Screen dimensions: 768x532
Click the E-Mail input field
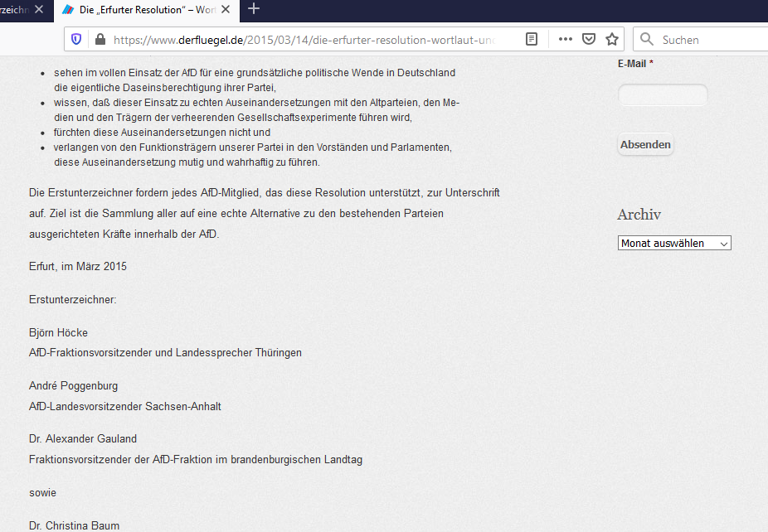(x=663, y=95)
